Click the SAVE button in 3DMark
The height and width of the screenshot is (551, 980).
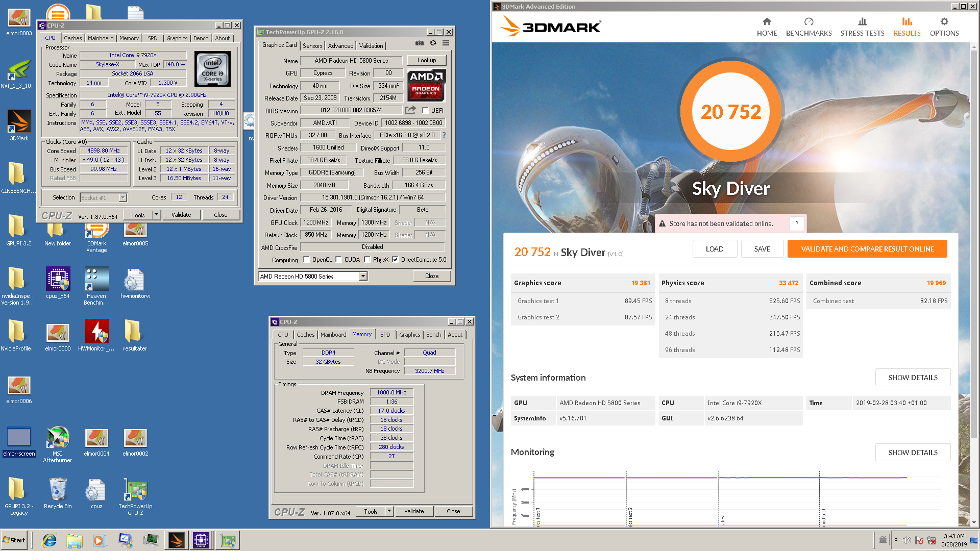pos(762,249)
